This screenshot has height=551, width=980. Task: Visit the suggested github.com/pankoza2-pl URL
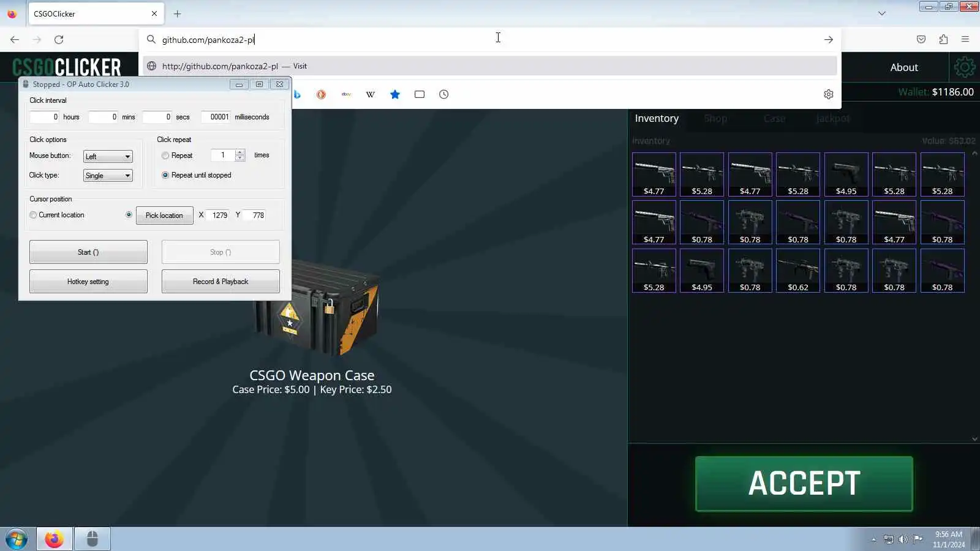[490, 66]
